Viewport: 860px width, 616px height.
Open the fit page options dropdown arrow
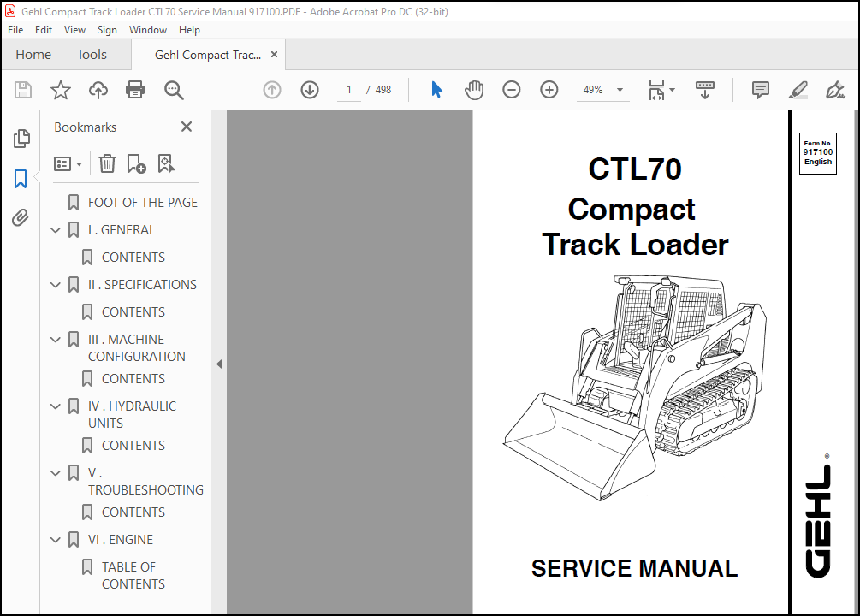[673, 90]
